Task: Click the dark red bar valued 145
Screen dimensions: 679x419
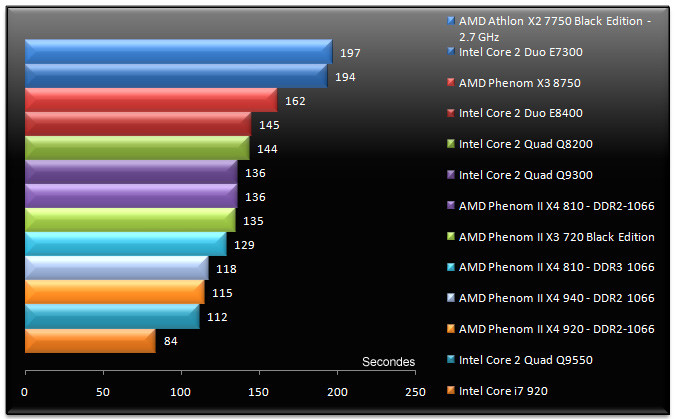Action: click(138, 124)
